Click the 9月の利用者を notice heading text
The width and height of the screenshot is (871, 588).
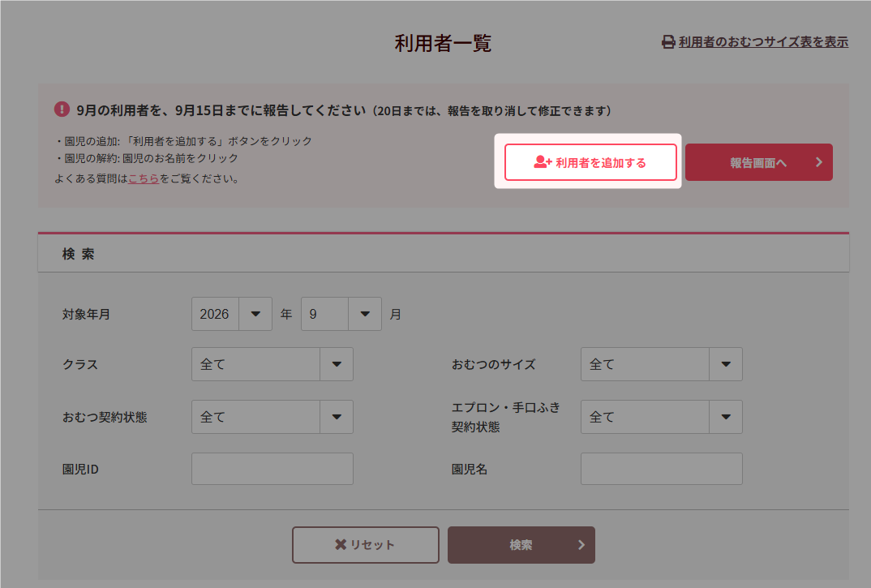click(x=343, y=110)
